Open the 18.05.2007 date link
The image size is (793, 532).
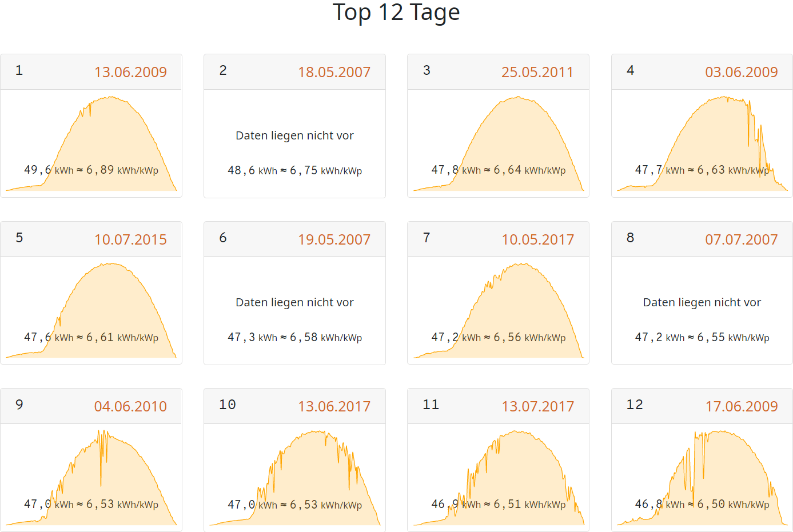pyautogui.click(x=334, y=72)
